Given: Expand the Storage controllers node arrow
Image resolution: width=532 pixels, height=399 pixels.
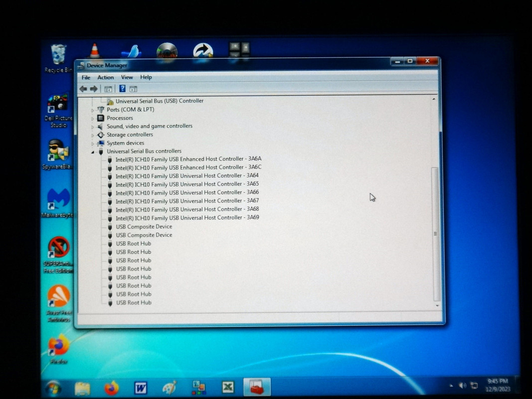Looking at the screenshot, I should (x=93, y=135).
